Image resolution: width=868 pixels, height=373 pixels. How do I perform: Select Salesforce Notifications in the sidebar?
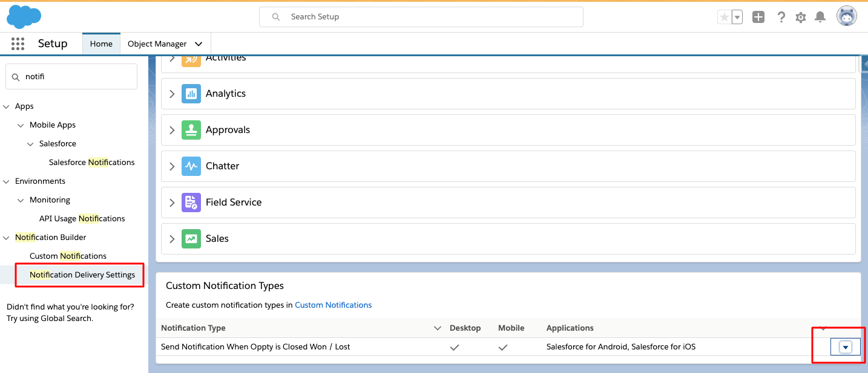coord(91,162)
